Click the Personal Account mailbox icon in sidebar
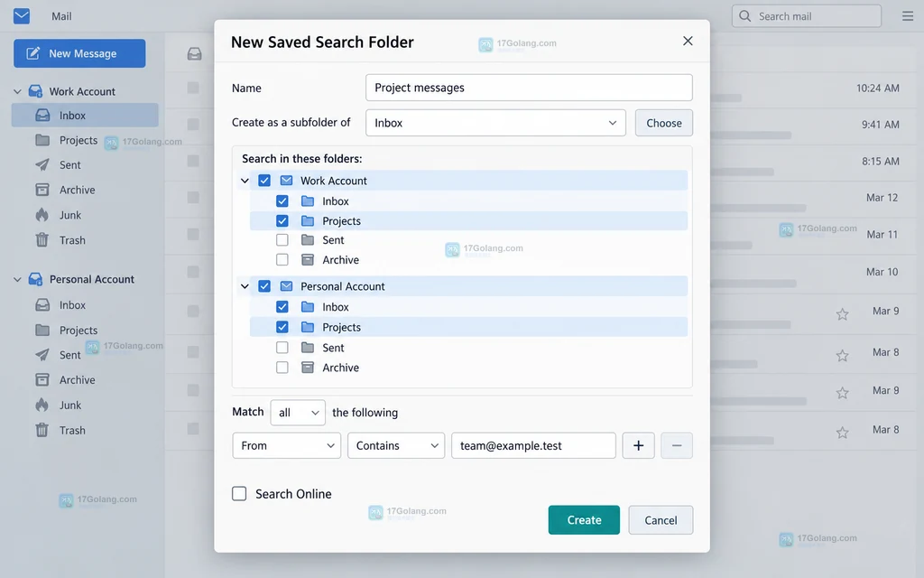The image size is (924, 578). tap(35, 279)
